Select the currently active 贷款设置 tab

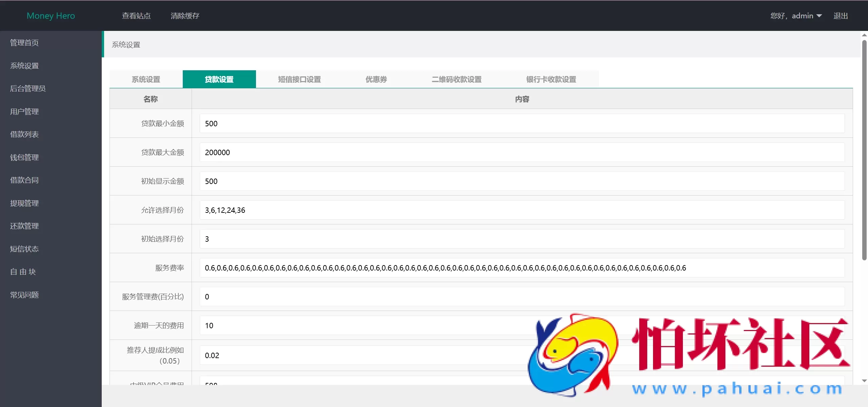(x=219, y=79)
